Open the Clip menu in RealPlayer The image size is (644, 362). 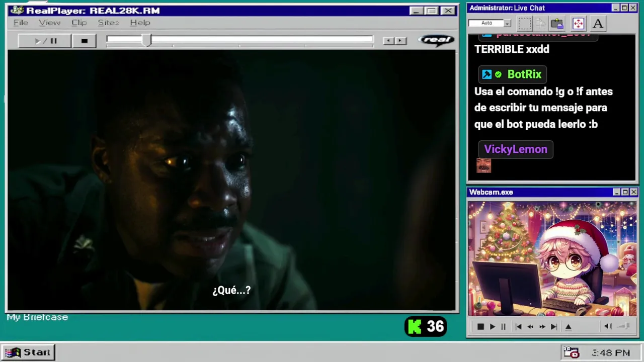click(79, 23)
